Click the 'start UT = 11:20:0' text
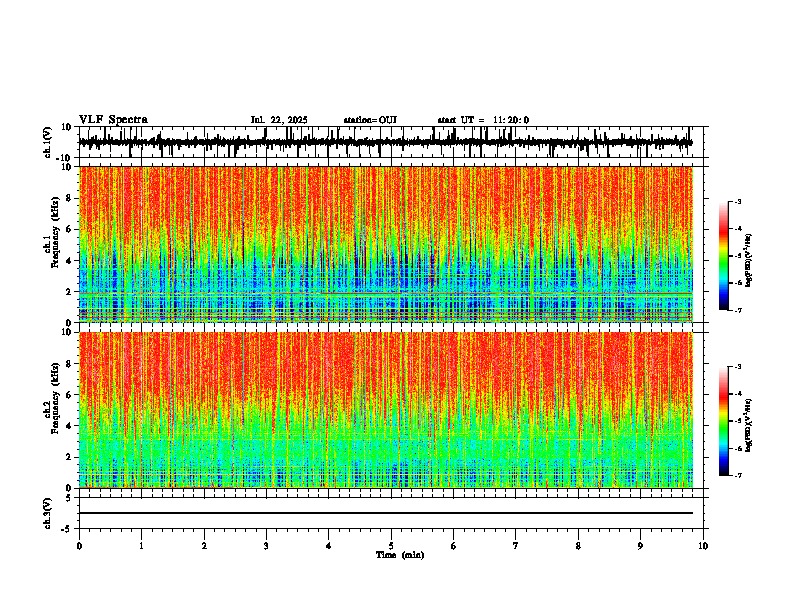Viewport: 792px width, 612px height. (483, 120)
